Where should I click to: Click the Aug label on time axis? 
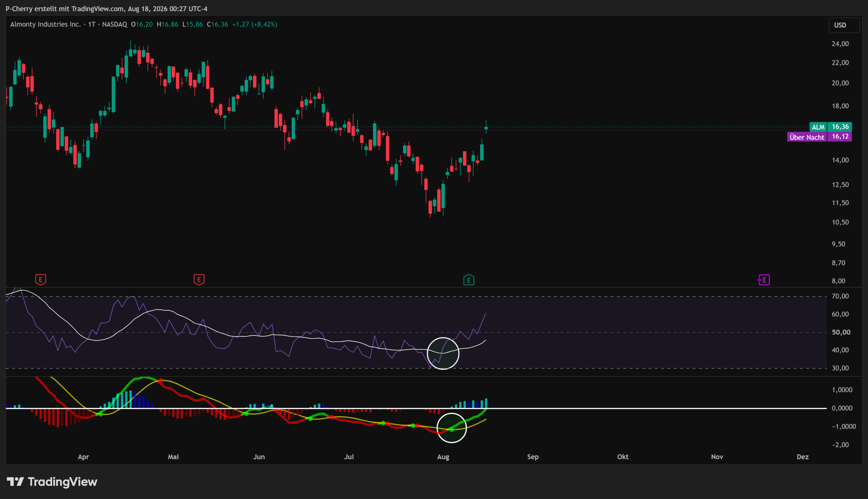click(443, 457)
